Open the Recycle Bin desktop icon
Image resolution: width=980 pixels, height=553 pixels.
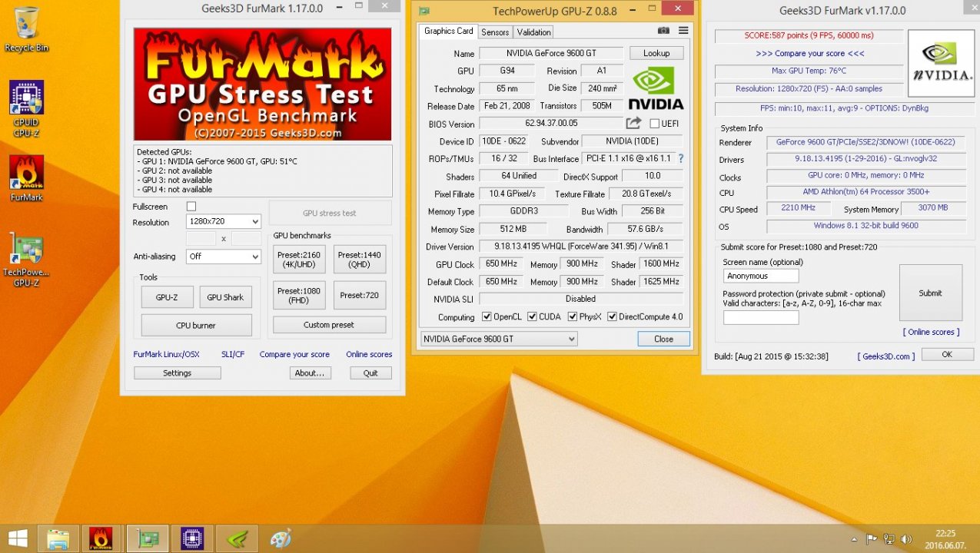(26, 29)
